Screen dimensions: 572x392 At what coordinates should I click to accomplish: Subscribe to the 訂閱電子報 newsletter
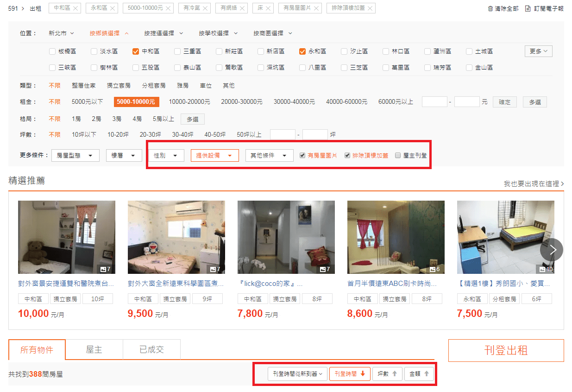[x=544, y=9]
